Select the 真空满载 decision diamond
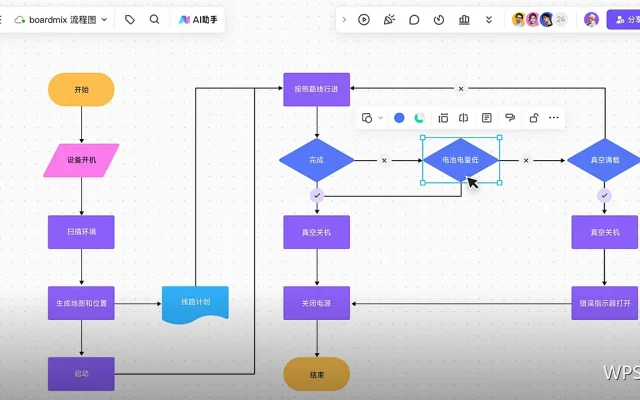Screen dimensions: 640x400 coord(604,160)
